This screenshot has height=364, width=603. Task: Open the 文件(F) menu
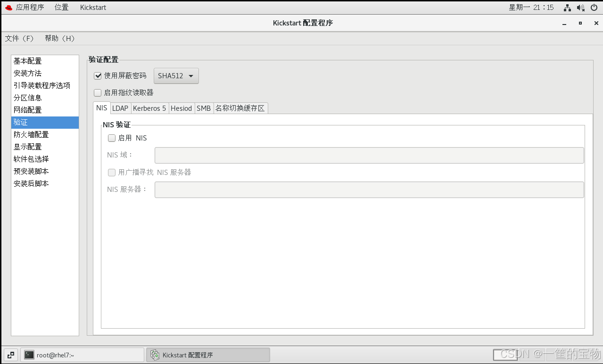tap(19, 39)
